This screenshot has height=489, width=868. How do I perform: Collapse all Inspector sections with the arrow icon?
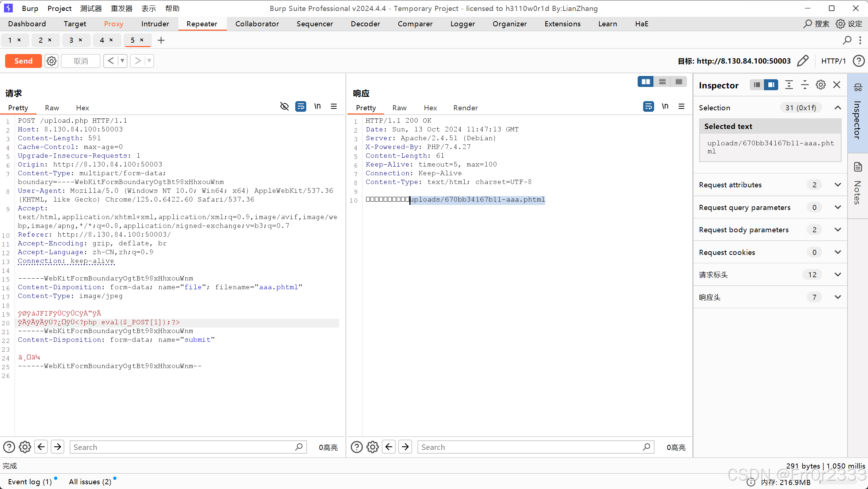coord(804,84)
